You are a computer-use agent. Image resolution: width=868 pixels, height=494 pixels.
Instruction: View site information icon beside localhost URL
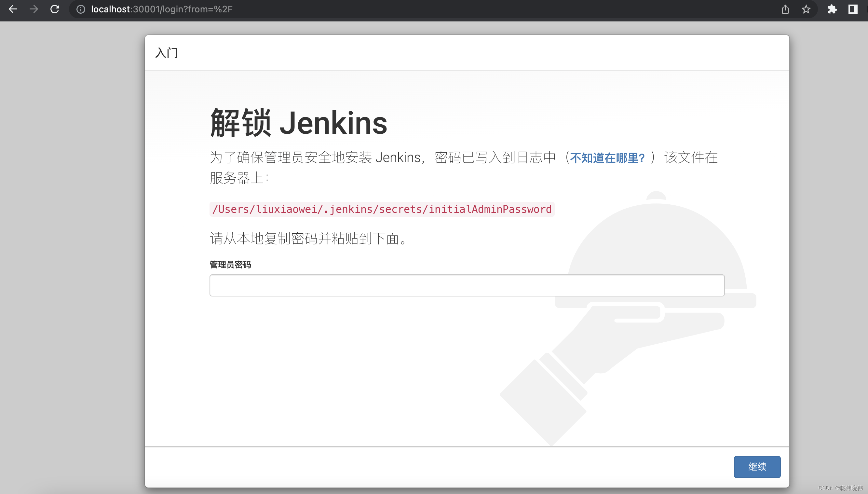coord(81,9)
